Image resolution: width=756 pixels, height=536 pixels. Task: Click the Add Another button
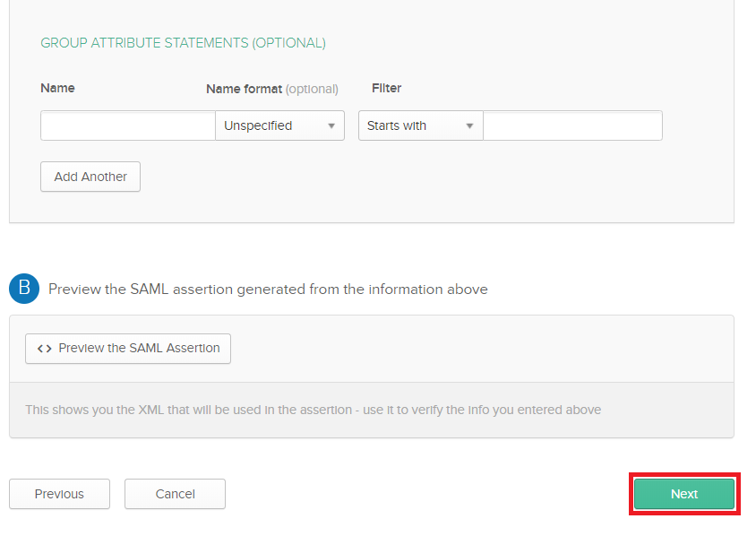90,177
